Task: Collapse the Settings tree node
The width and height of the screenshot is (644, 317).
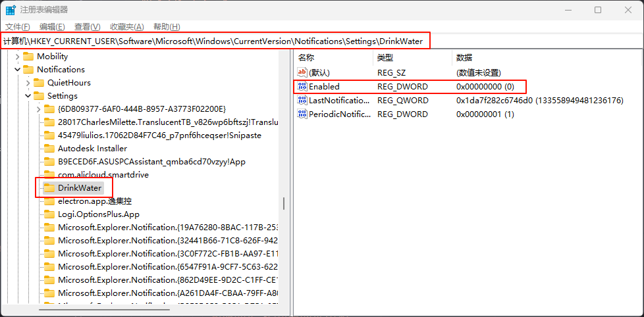Action: coord(28,96)
